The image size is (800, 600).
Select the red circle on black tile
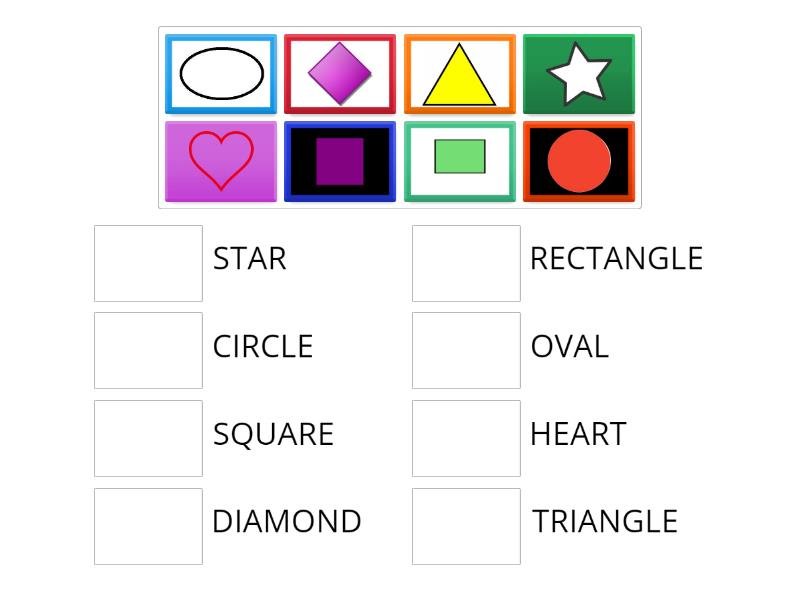[x=580, y=160]
